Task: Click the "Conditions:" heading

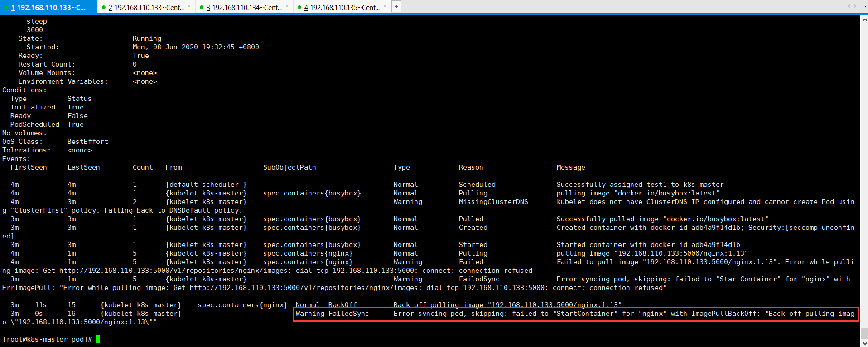Action: [x=24, y=90]
